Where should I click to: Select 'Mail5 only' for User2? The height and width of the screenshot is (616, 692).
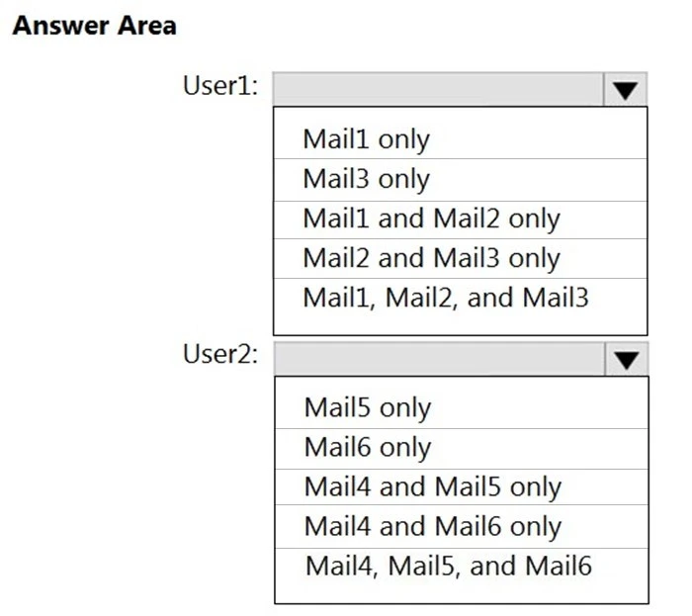tap(367, 408)
